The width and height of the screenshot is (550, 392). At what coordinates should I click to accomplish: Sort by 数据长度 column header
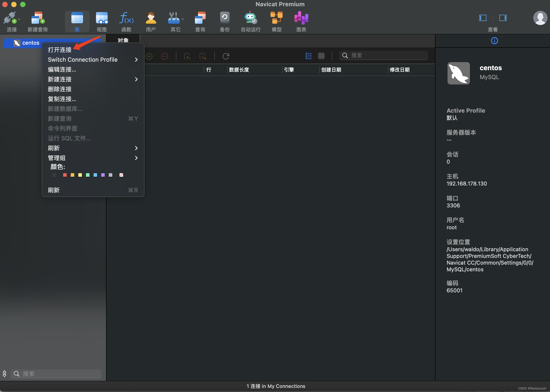pos(239,70)
